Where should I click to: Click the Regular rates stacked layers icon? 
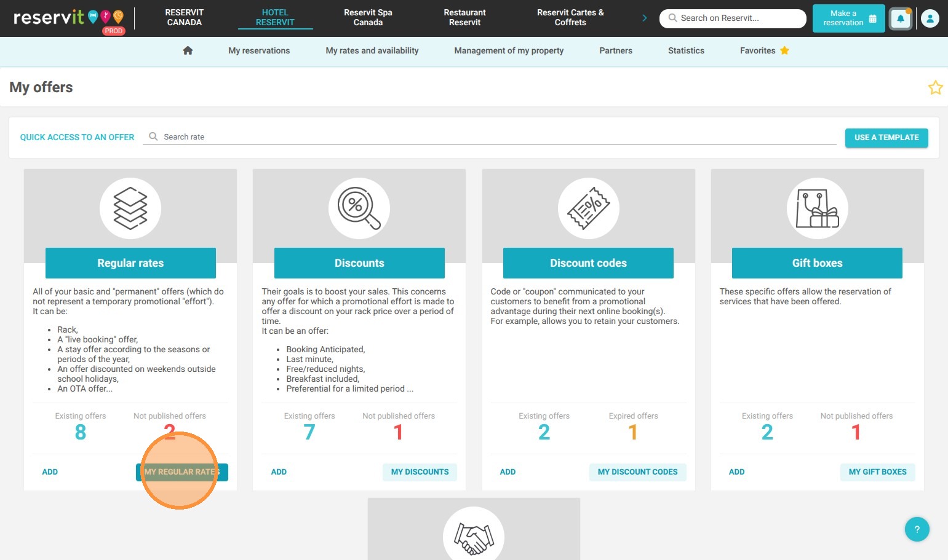click(130, 208)
